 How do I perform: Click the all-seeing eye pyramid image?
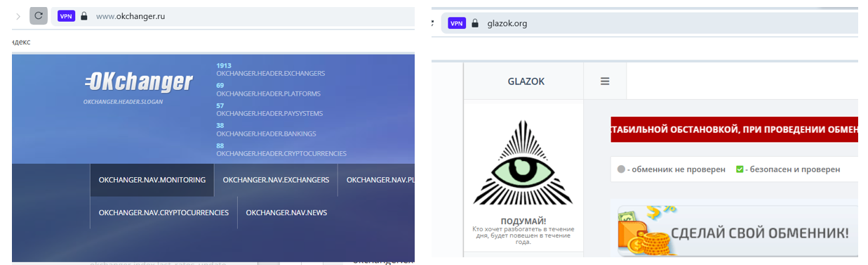click(523, 163)
